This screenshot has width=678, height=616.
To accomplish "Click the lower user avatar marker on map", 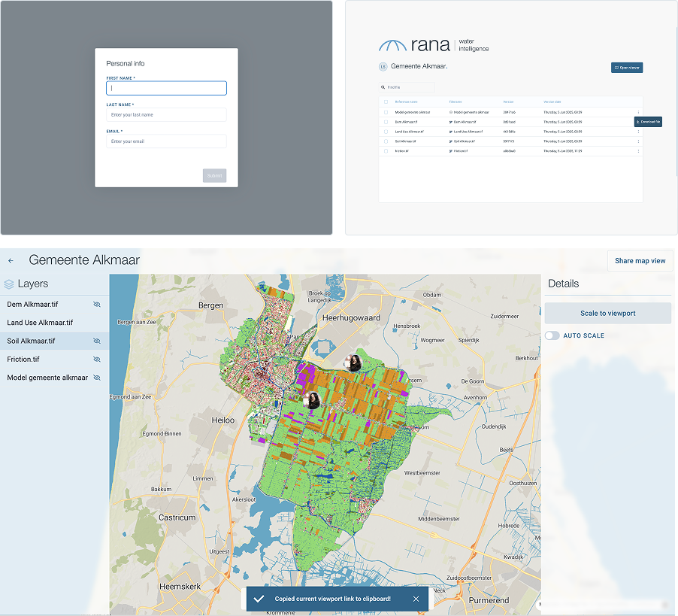I will (313, 400).
